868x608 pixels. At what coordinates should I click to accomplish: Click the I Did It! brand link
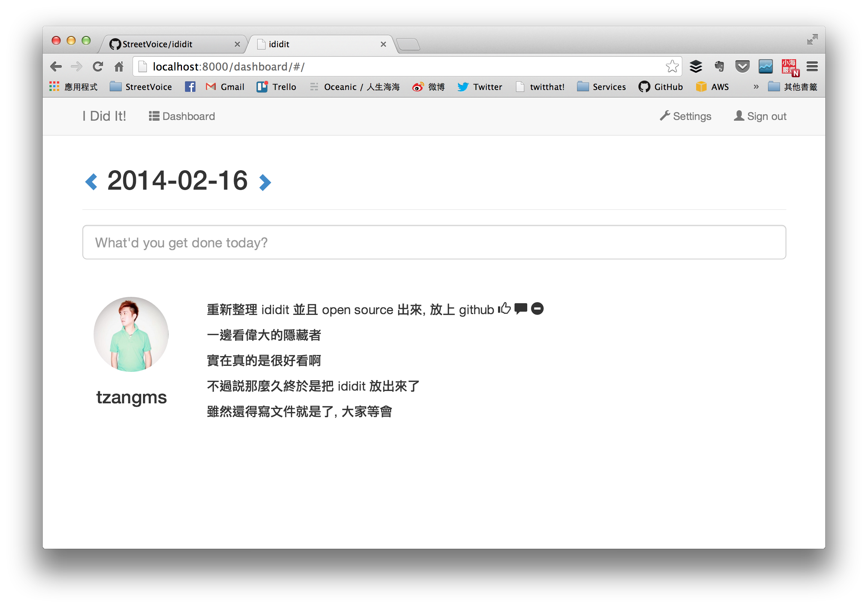click(104, 116)
